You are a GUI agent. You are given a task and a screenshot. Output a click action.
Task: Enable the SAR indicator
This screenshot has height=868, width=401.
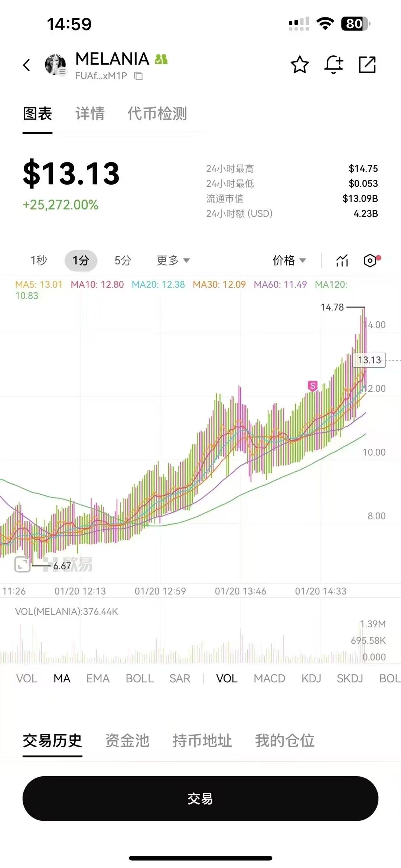tap(180, 679)
